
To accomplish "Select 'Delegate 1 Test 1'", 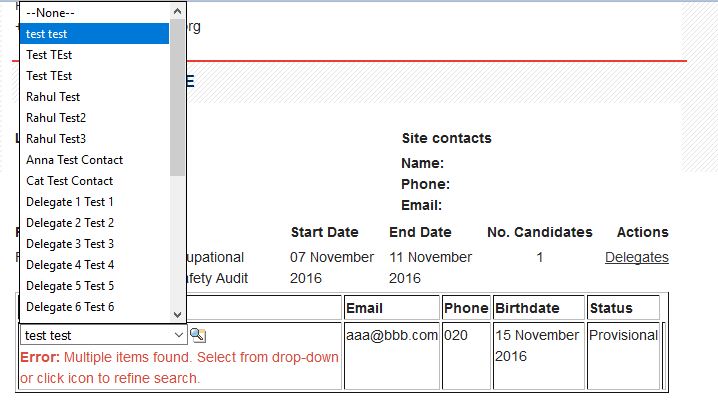I will click(x=70, y=202).
